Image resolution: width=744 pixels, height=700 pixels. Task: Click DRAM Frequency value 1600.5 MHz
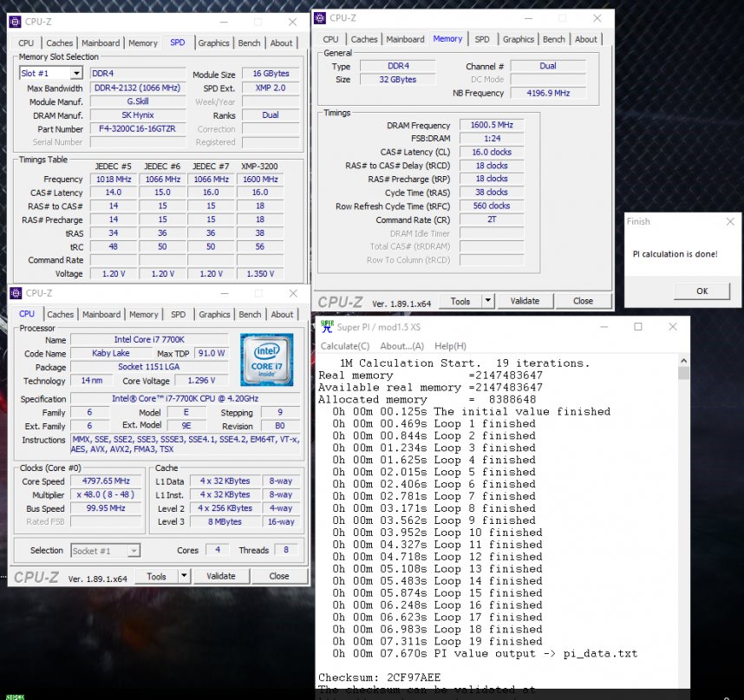pos(492,125)
